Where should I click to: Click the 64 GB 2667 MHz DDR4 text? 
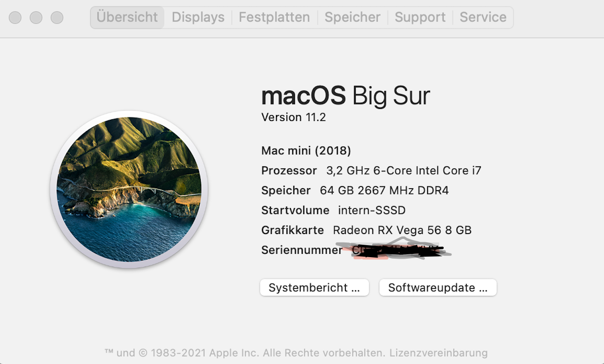[384, 190]
